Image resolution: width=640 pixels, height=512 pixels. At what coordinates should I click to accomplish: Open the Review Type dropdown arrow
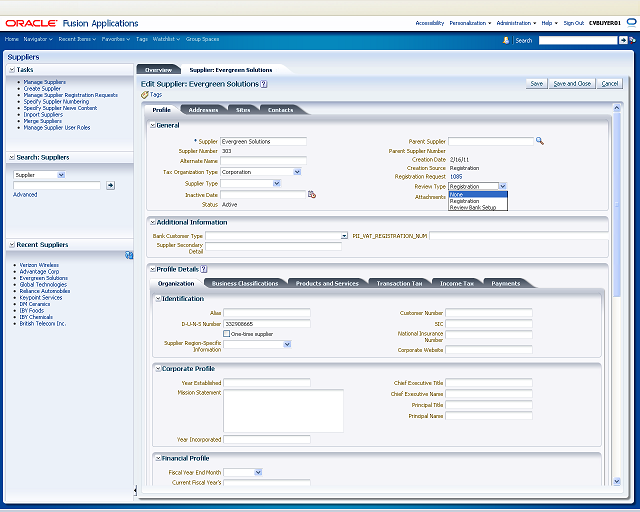tap(502, 186)
